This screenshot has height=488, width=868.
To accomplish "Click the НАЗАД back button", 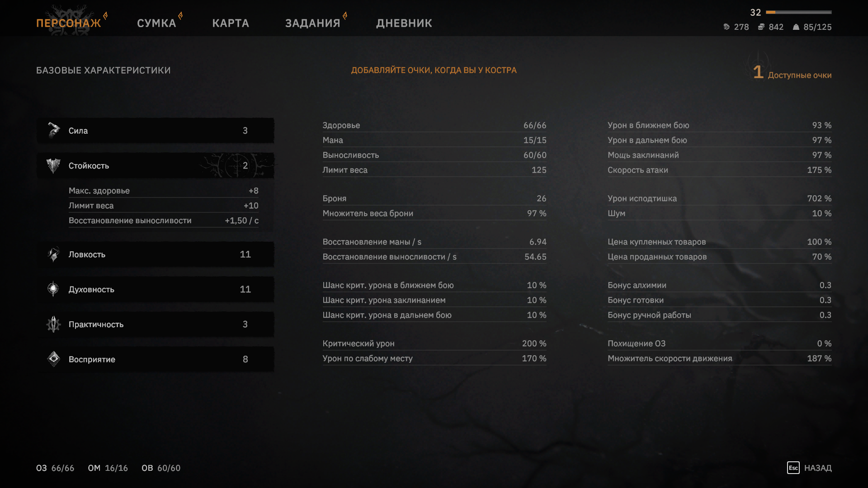I will (x=818, y=468).
